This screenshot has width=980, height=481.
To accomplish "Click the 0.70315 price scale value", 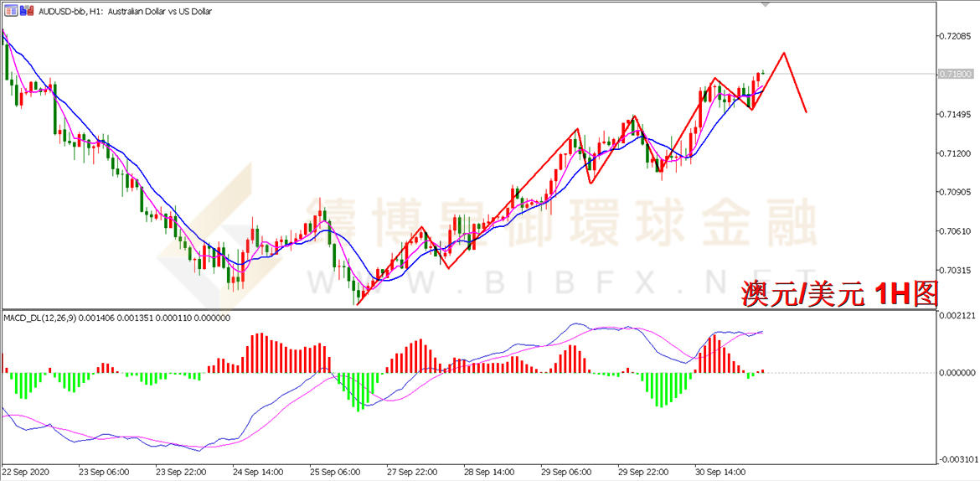I will tap(957, 270).
